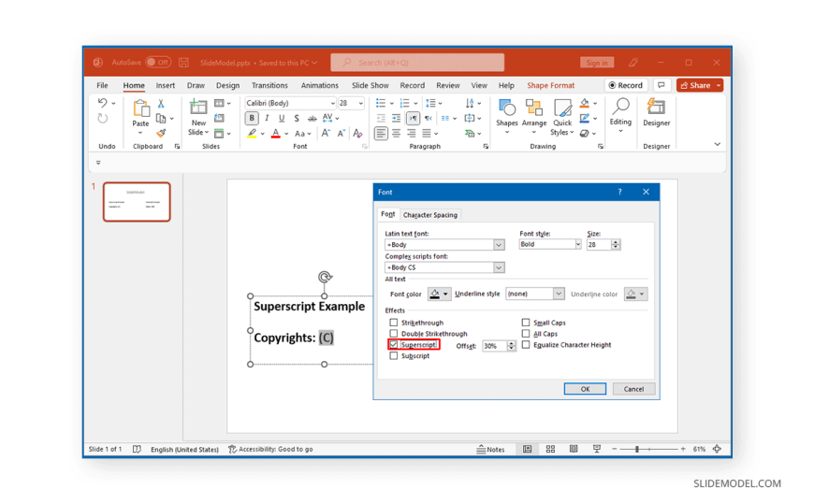
Task: Switch to Reading View icon
Action: (574, 449)
